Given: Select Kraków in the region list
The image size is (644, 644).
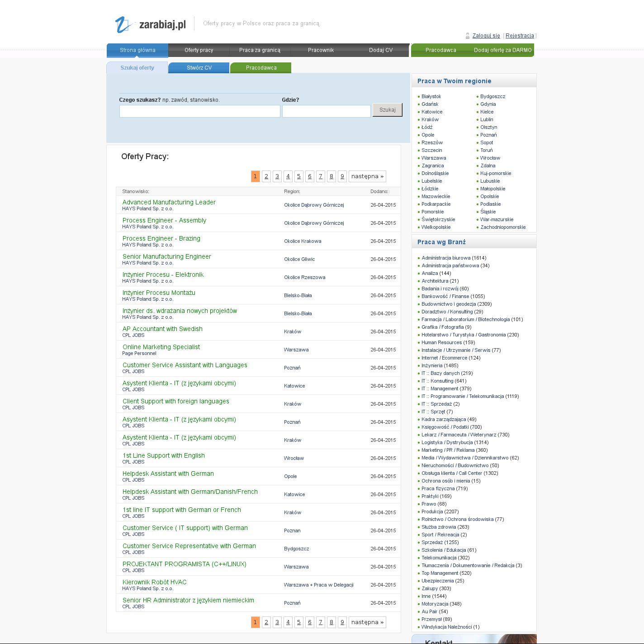Looking at the screenshot, I should (430, 119).
